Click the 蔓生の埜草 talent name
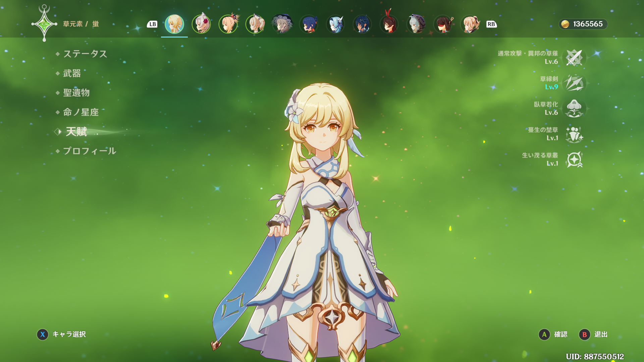The height and width of the screenshot is (362, 644). coord(543,130)
